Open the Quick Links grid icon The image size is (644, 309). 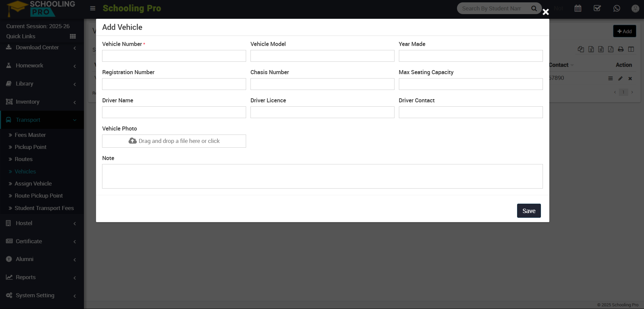[x=73, y=36]
